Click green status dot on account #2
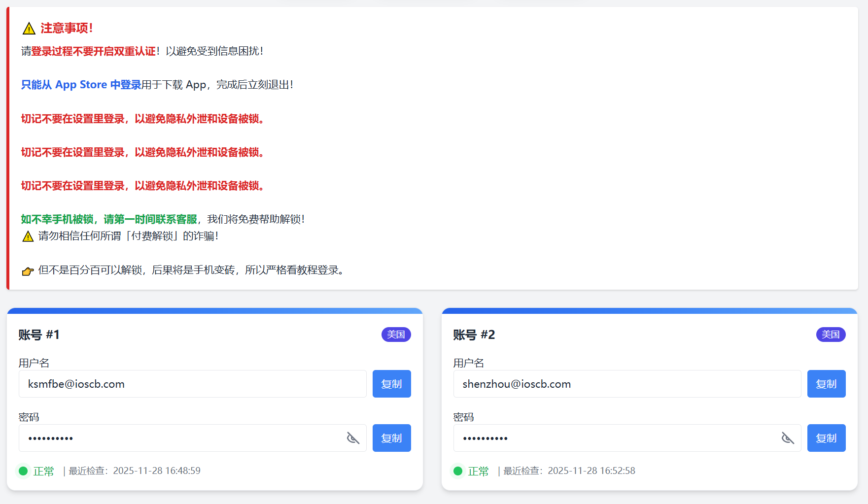Viewport: 868px width, 504px height. [x=458, y=471]
